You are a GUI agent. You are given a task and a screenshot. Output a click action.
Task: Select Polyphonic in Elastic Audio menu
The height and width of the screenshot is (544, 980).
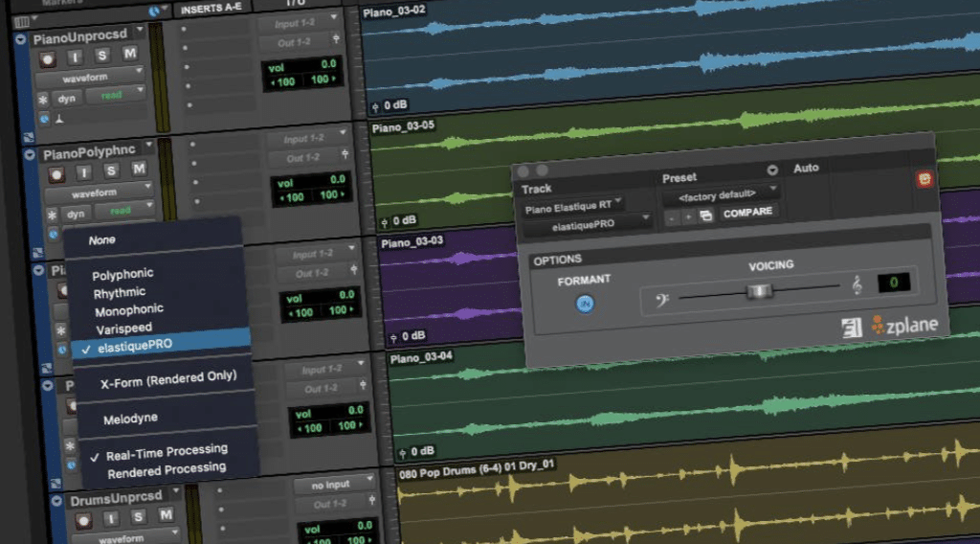(x=122, y=274)
